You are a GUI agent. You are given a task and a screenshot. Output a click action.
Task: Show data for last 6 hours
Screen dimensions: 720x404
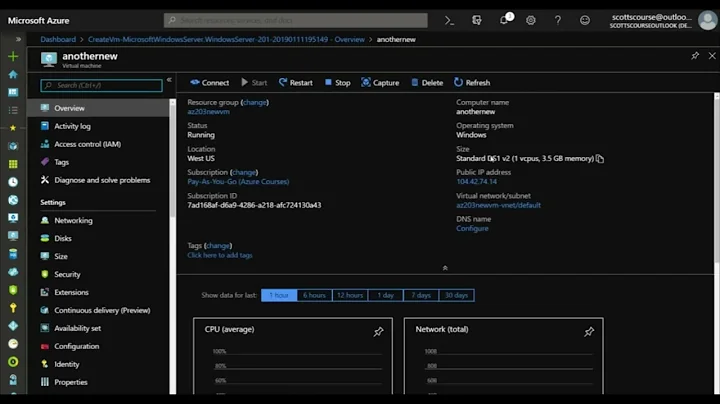coord(315,295)
